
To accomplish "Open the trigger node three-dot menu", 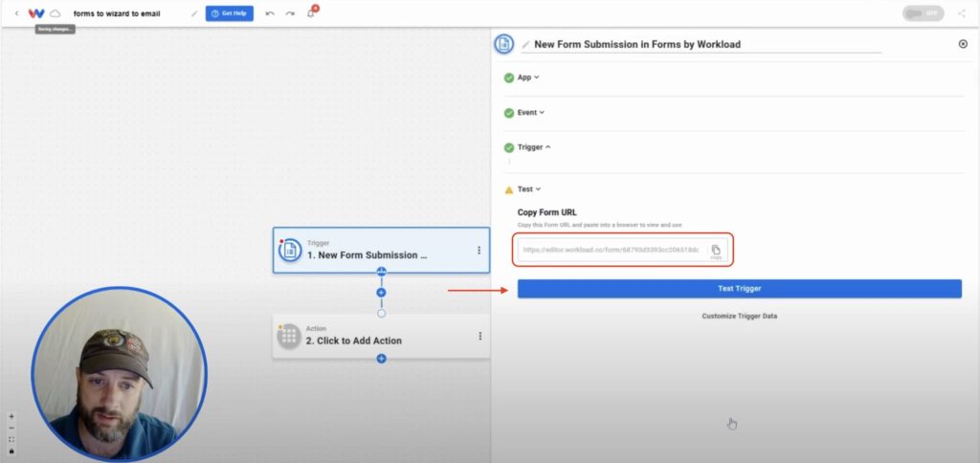I will [x=479, y=250].
